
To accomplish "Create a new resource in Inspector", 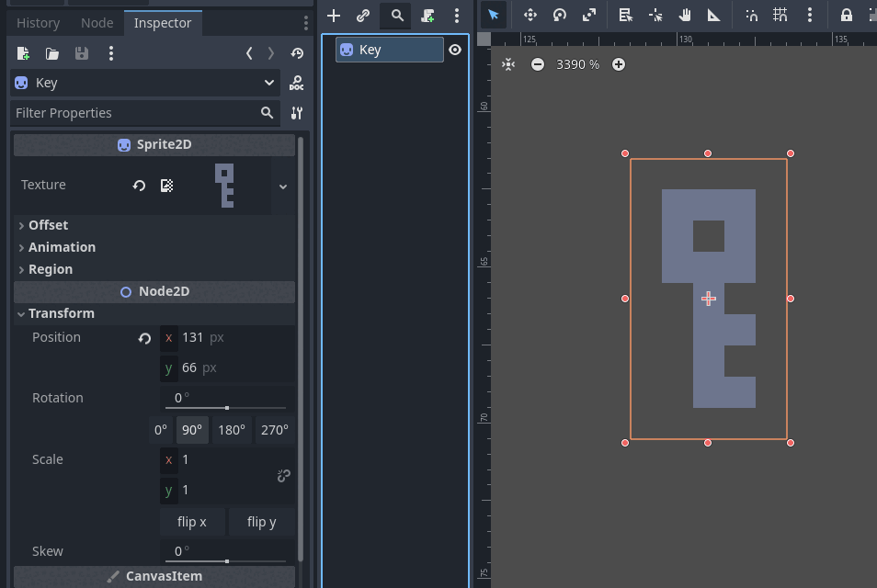I will pos(23,53).
